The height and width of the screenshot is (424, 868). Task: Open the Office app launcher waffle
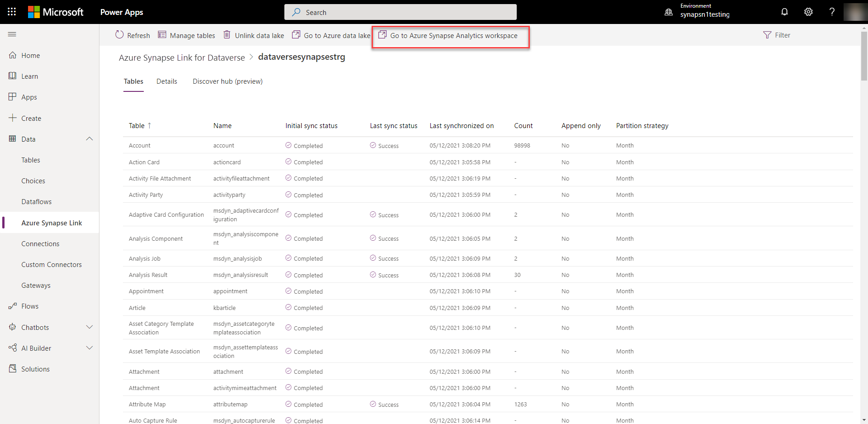pos(12,12)
